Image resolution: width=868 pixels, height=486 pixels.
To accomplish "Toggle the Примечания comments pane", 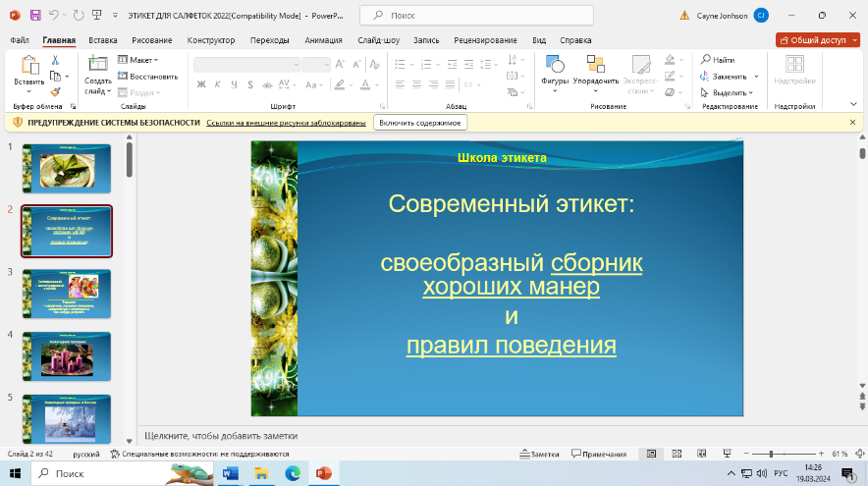I will click(598, 454).
